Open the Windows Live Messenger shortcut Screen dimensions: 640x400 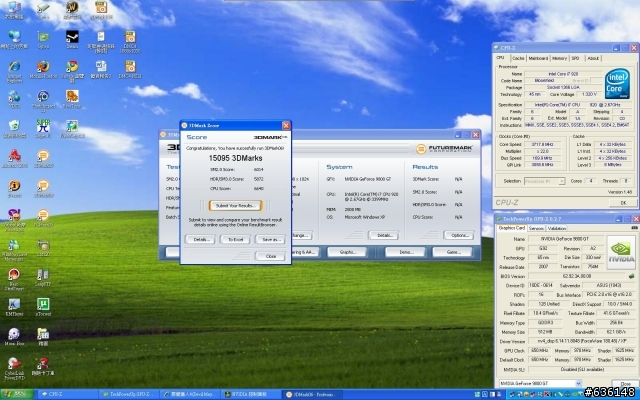14,250
